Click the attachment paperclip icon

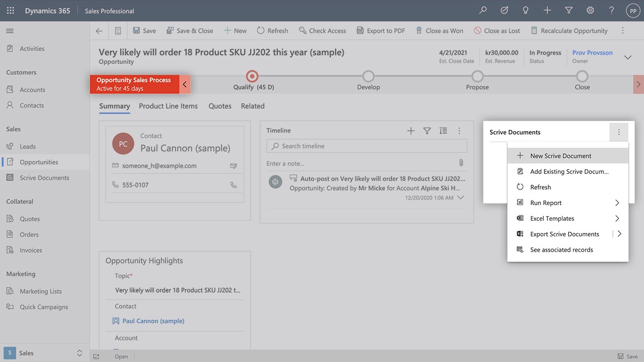pyautogui.click(x=461, y=163)
